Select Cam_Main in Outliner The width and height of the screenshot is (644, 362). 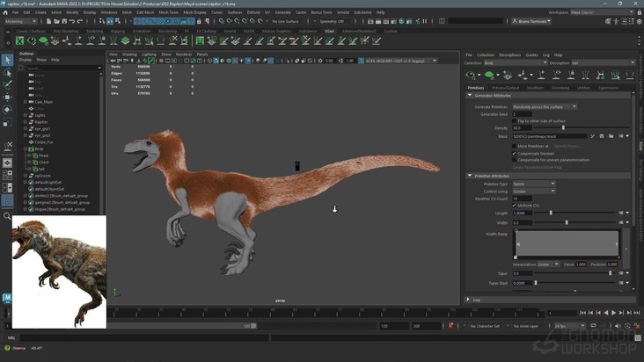(x=43, y=102)
